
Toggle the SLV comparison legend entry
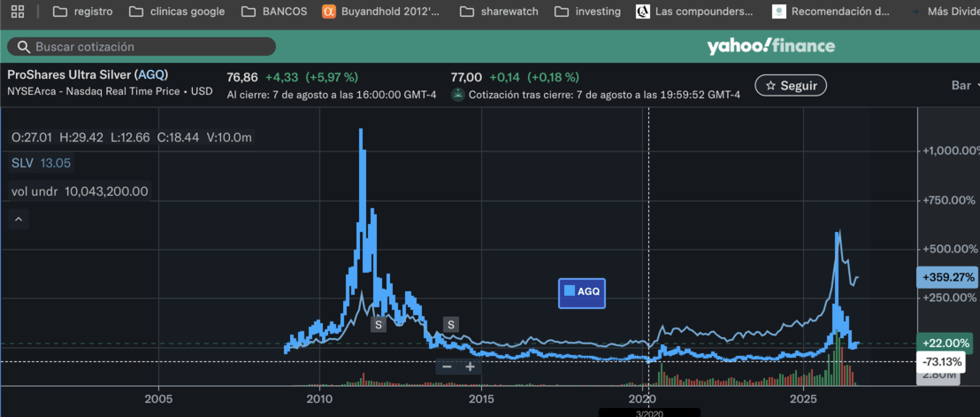point(42,164)
